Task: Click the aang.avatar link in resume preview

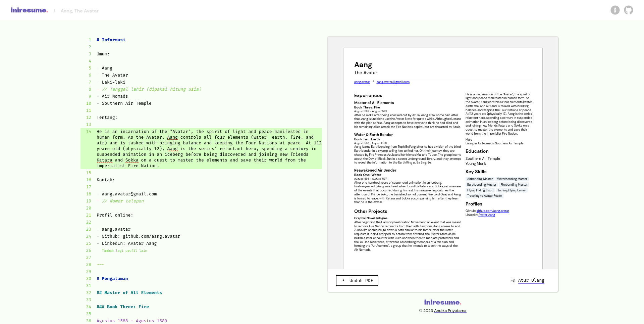Action: click(x=362, y=82)
